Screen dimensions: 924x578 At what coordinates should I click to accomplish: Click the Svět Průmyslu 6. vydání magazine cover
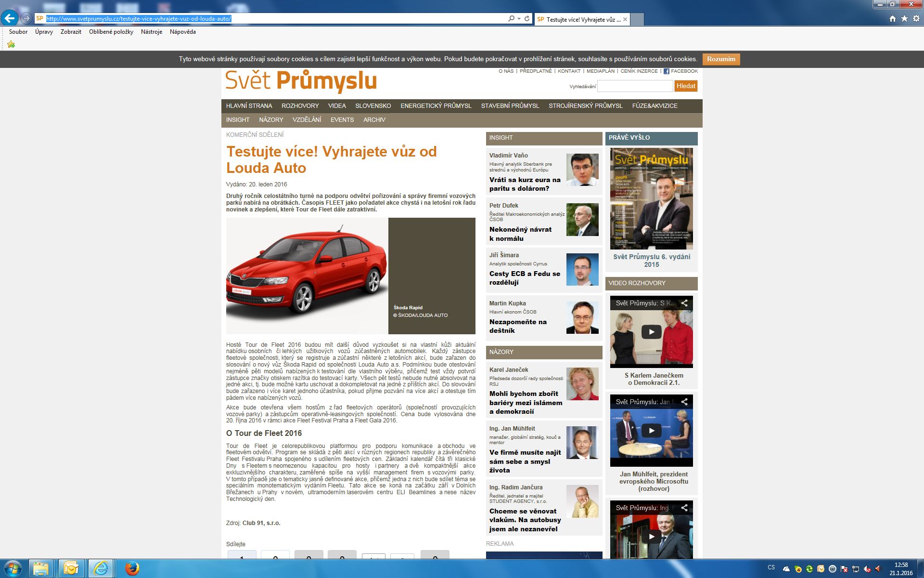(652, 198)
